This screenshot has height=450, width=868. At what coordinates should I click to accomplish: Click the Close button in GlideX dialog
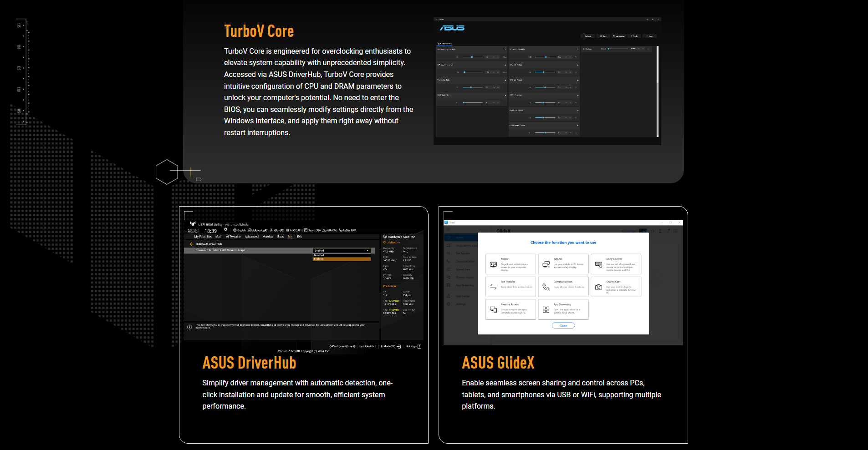click(563, 325)
